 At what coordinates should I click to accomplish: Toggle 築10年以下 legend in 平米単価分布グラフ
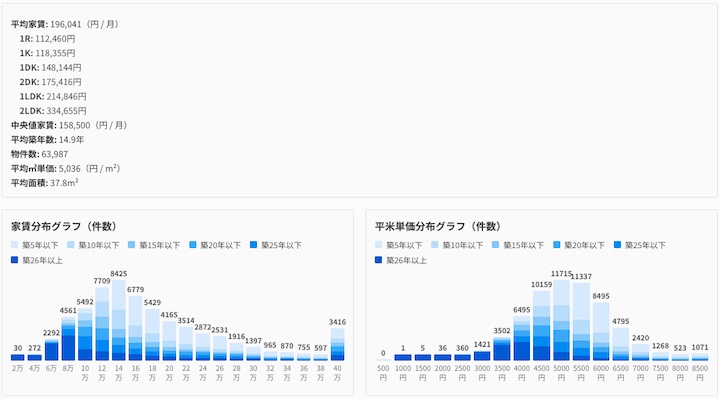point(457,245)
